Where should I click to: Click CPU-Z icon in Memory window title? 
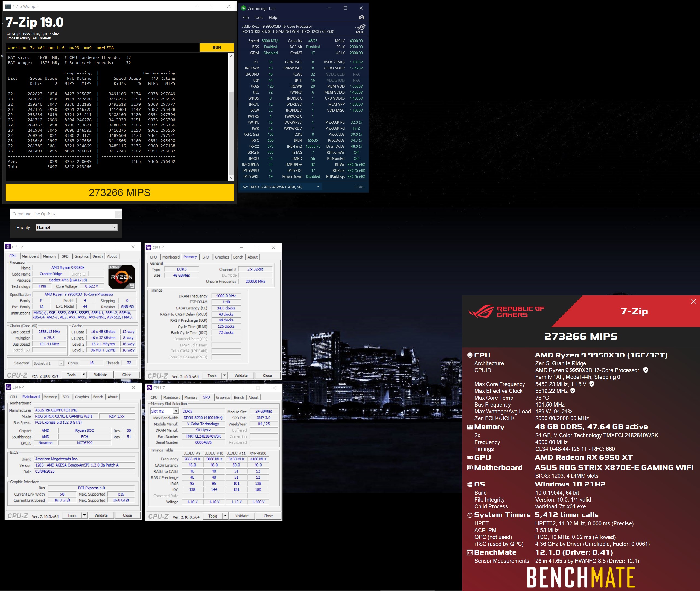pyautogui.click(x=149, y=248)
